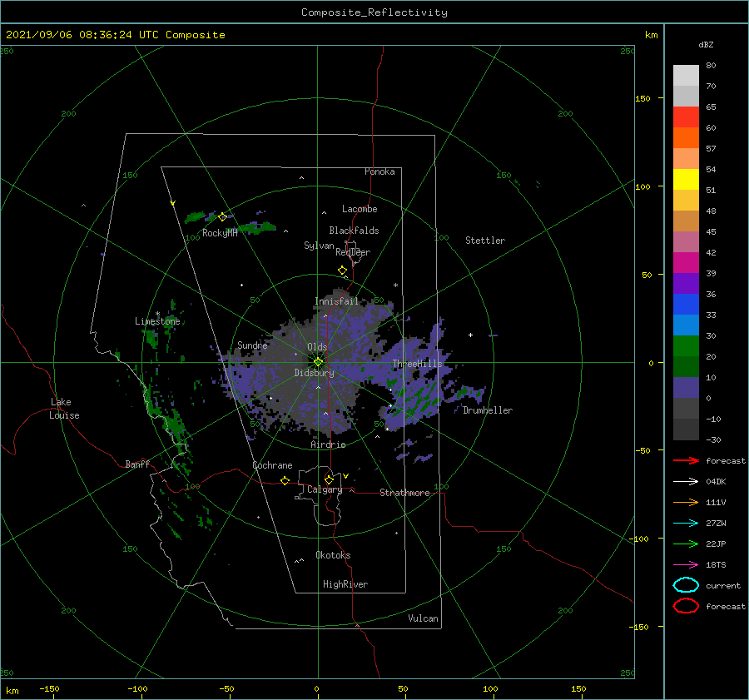Click the Limestone label on map
The height and width of the screenshot is (700, 749).
pyautogui.click(x=157, y=321)
